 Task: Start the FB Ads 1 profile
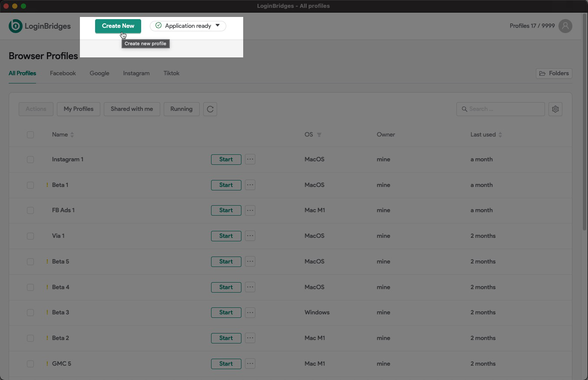click(226, 210)
